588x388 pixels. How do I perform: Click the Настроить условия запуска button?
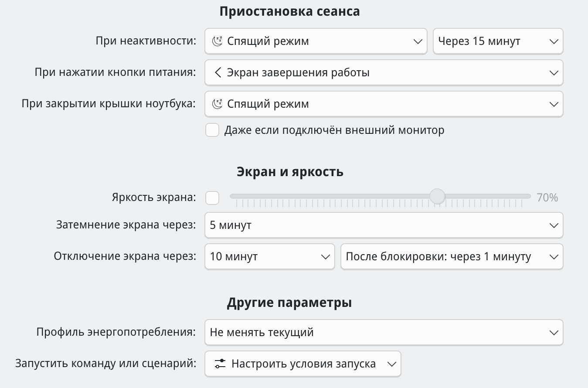click(302, 364)
